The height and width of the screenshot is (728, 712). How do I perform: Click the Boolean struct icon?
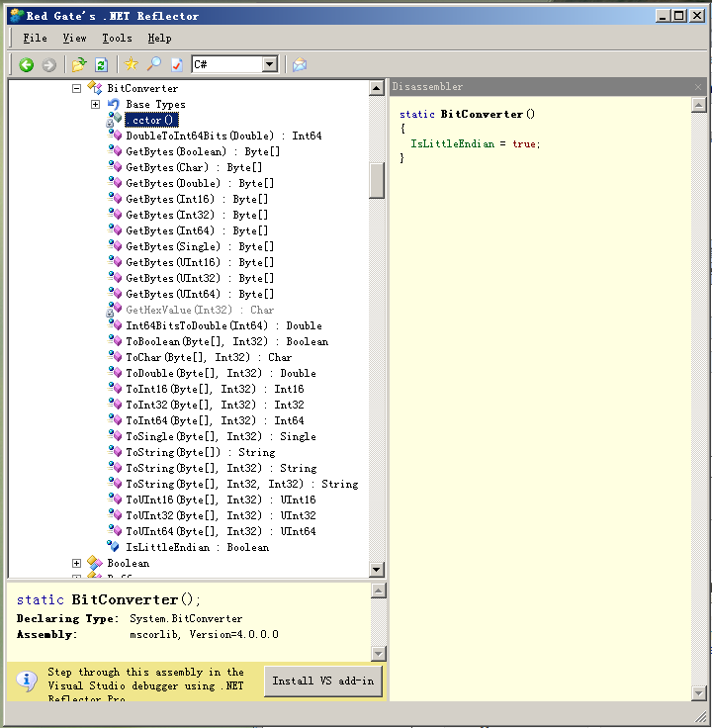pos(95,563)
